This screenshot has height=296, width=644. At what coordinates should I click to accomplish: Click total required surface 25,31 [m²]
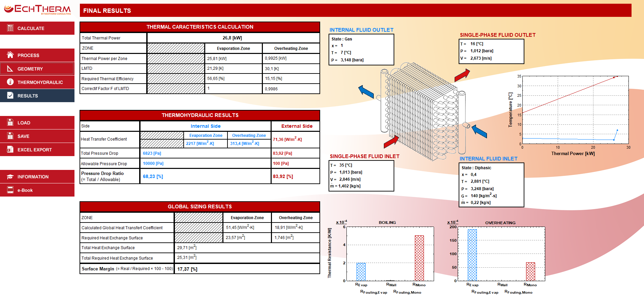[x=187, y=257]
